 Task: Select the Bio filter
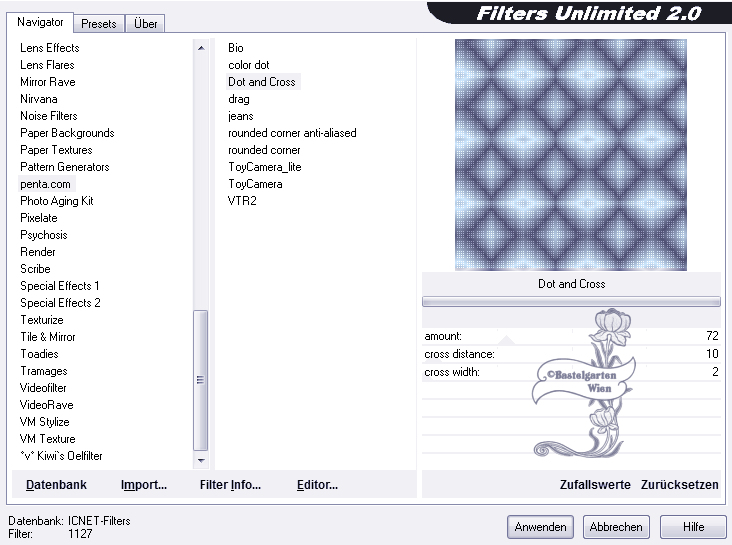(236, 48)
